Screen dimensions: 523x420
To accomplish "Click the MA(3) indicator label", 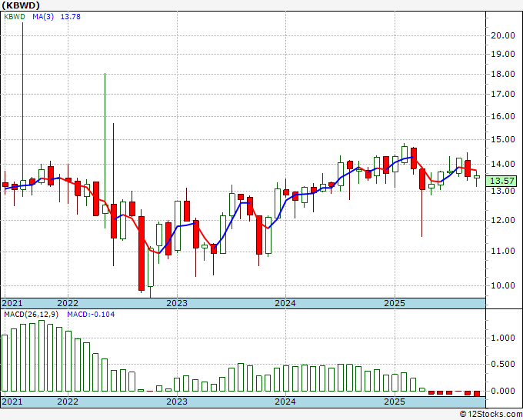I will [x=43, y=17].
